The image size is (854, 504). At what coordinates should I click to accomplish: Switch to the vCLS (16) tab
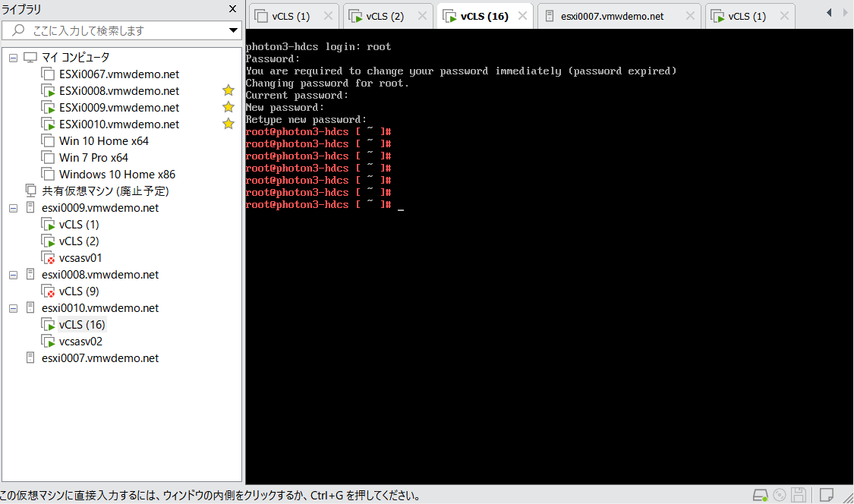(484, 17)
